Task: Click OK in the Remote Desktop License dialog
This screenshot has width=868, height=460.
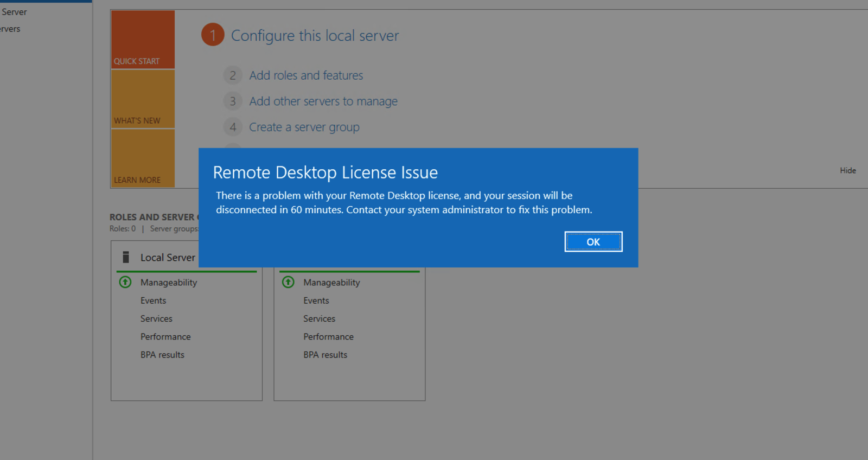Action: (x=593, y=242)
